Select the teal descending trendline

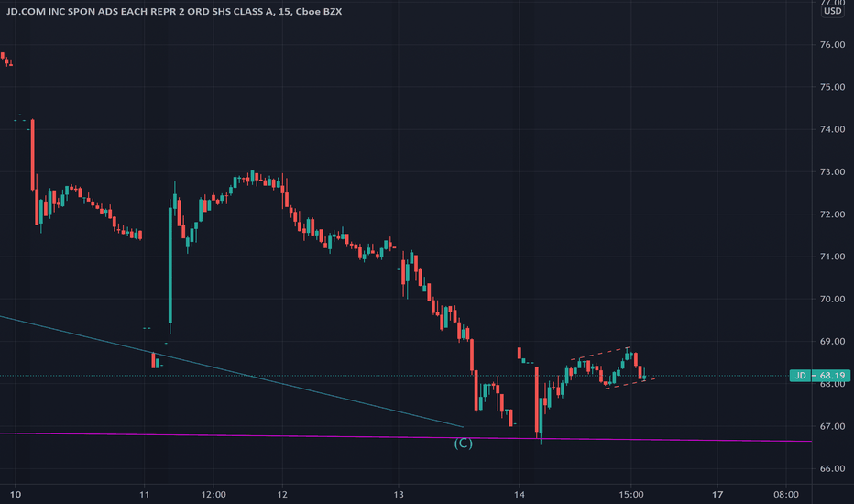point(232,372)
